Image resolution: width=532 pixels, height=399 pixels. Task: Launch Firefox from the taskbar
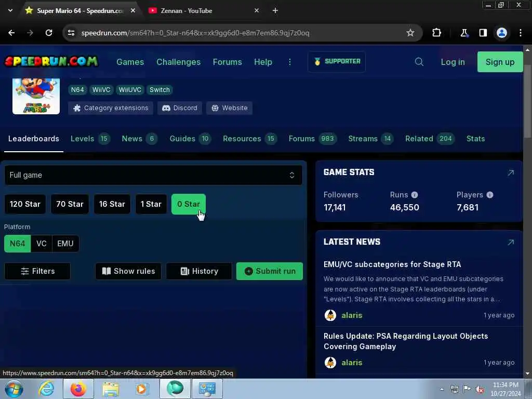point(78,389)
